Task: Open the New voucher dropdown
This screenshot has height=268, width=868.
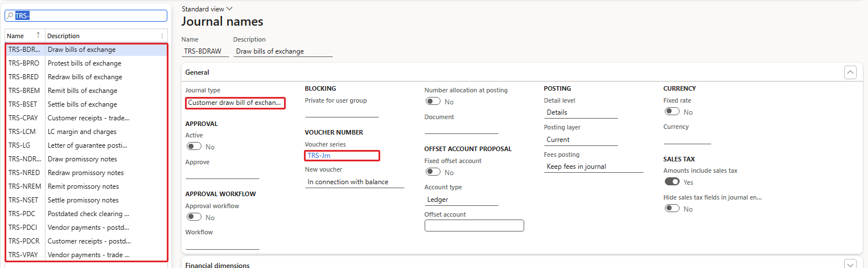Action: pos(355,182)
